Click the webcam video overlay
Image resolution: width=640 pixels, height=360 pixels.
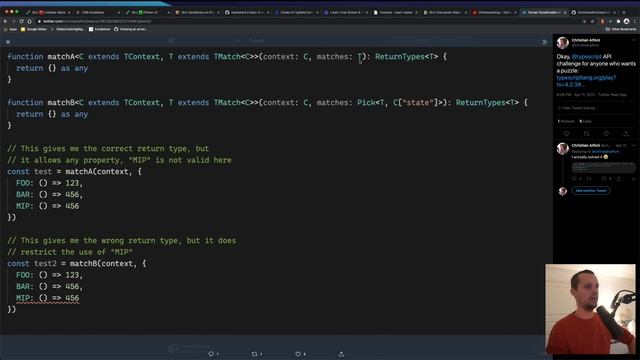(590, 309)
